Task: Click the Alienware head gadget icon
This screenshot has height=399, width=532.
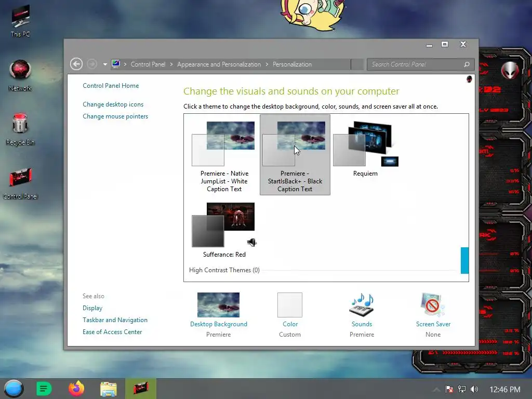Action: point(510,70)
